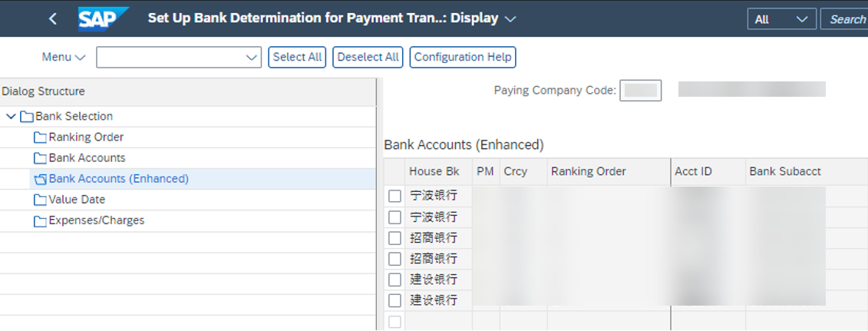
Task: Open Ranking Order folder icon
Action: (40, 137)
